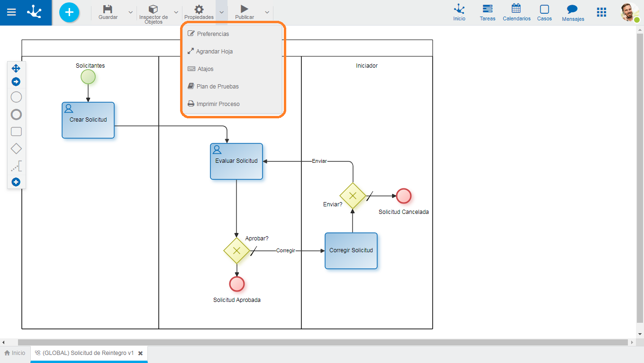Open Tareas task list
The image size is (644, 363).
click(487, 13)
